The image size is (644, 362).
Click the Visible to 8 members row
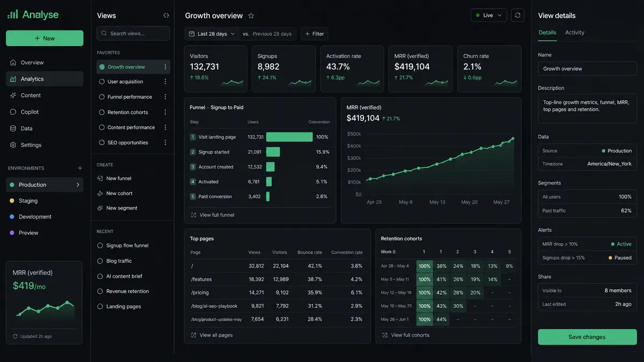(x=587, y=290)
